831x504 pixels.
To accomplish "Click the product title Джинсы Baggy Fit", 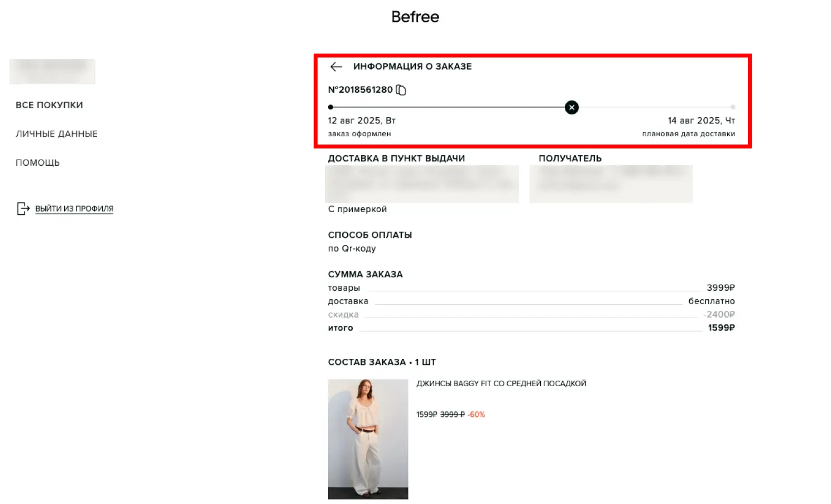I will click(501, 383).
